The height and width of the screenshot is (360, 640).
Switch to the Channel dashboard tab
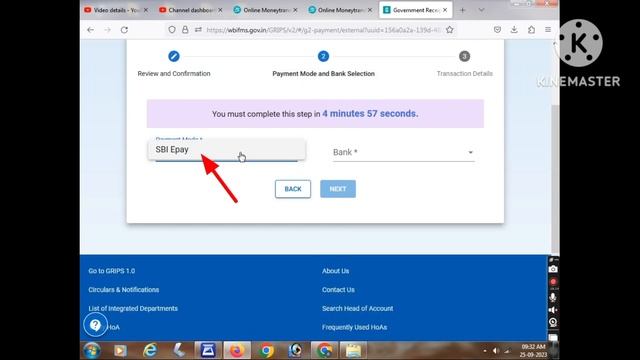tap(190, 10)
